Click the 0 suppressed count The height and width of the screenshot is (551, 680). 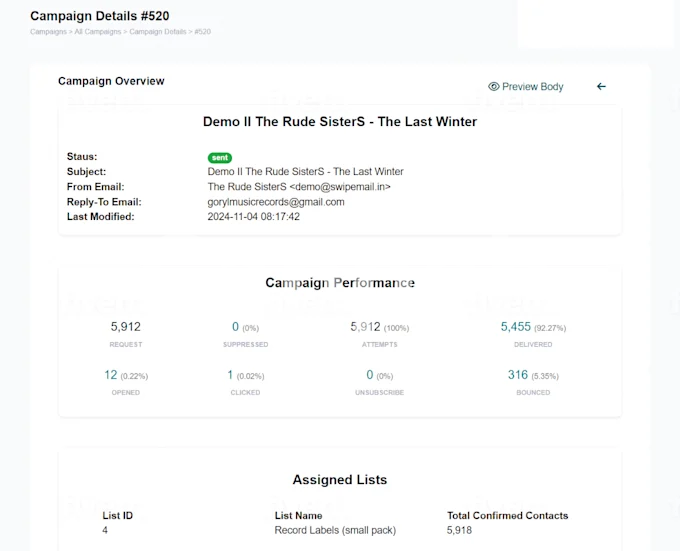pyautogui.click(x=235, y=327)
